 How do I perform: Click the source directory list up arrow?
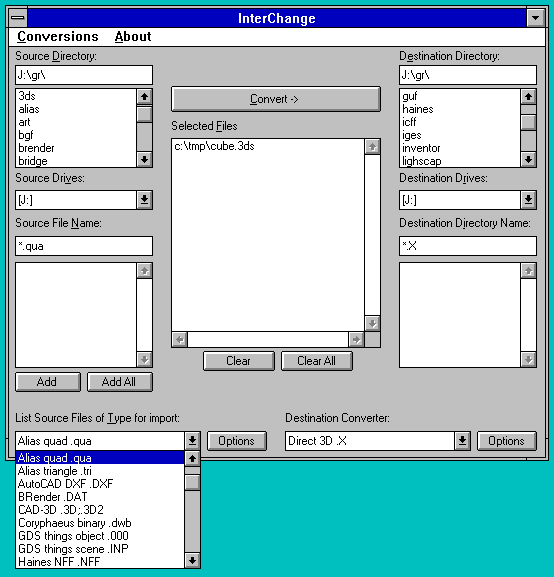pos(144,97)
